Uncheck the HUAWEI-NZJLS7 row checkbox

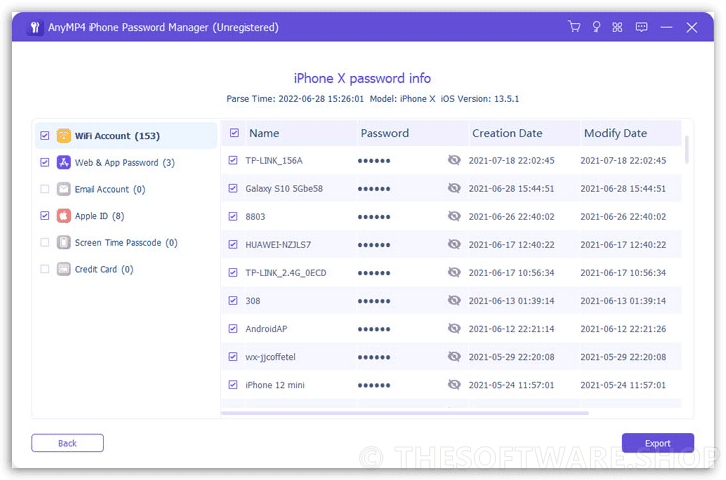(x=233, y=244)
